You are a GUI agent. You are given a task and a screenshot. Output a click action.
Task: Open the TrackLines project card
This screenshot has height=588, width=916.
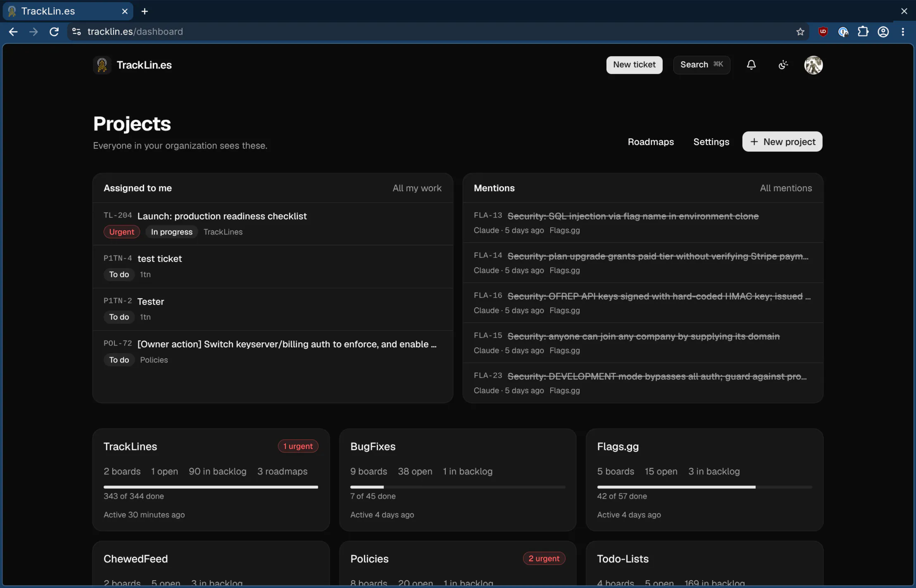[211, 479]
